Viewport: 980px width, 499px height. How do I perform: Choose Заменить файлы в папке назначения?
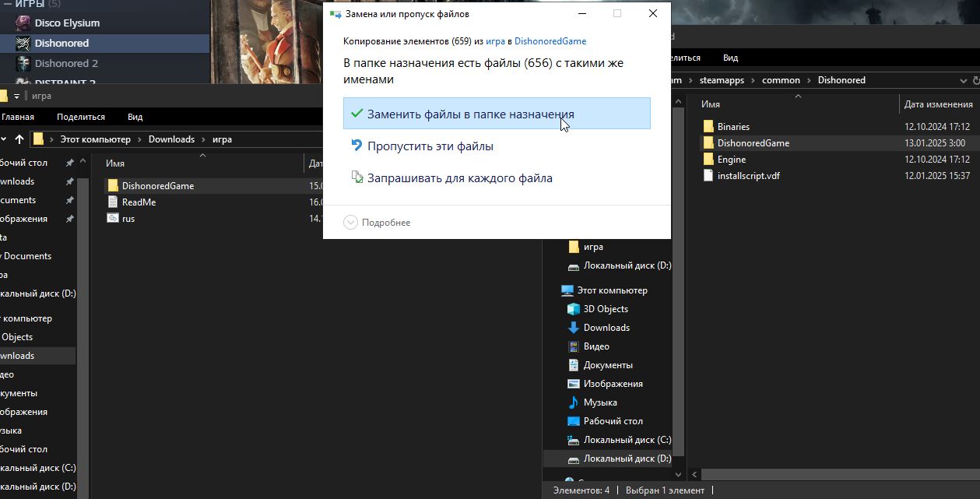pyautogui.click(x=497, y=114)
